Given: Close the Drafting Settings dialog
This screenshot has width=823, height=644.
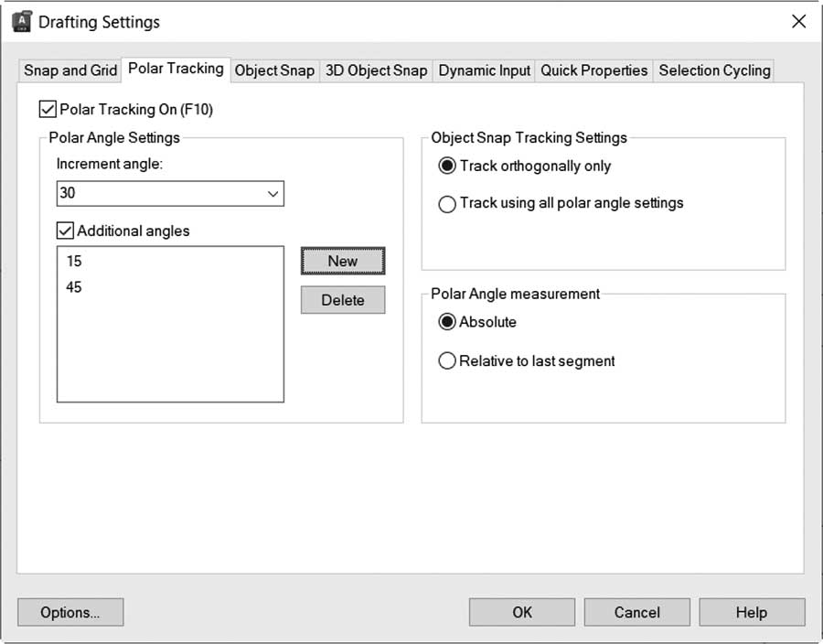Looking at the screenshot, I should 798,22.
